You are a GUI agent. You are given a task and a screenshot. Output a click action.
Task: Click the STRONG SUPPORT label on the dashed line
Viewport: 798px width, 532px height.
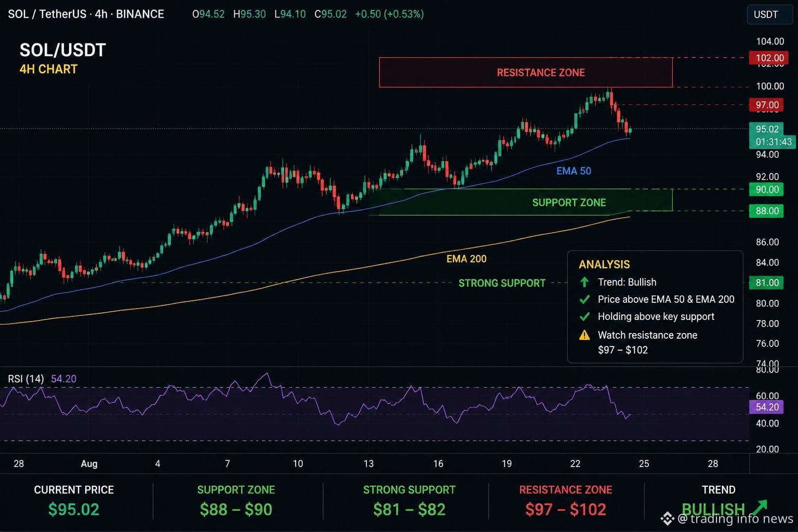(502, 283)
